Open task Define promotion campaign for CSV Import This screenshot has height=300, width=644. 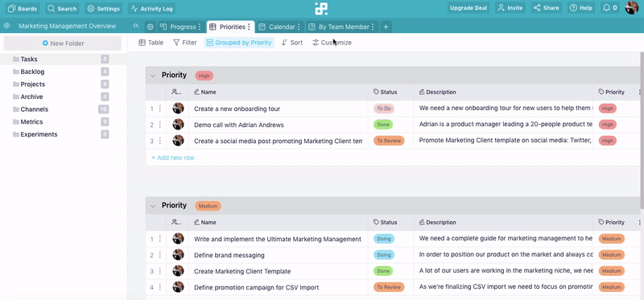[256, 287]
